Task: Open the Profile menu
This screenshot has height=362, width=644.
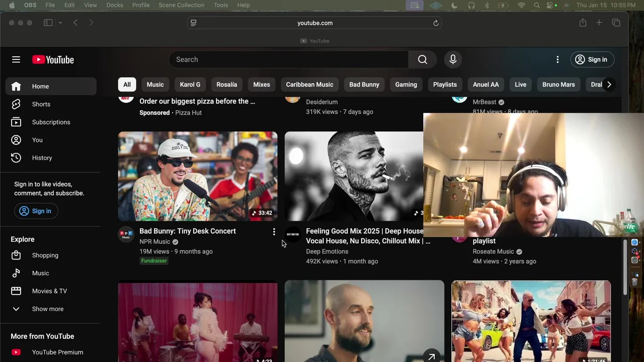Action: 141,5
